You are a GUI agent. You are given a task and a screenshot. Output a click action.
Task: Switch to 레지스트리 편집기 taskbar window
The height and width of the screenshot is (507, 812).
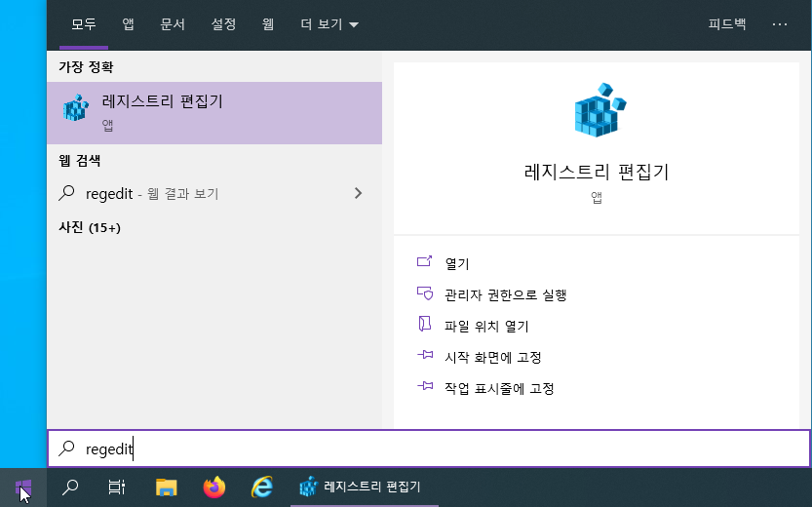[364, 487]
